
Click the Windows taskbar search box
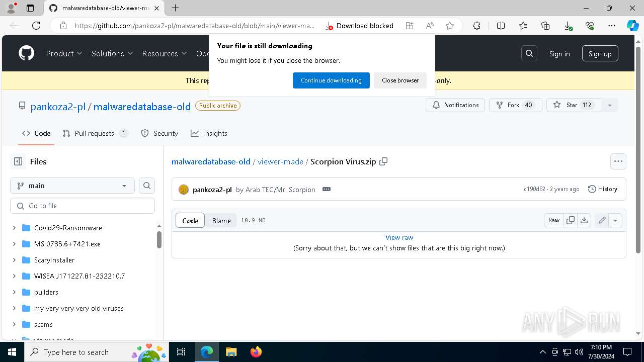point(96,352)
